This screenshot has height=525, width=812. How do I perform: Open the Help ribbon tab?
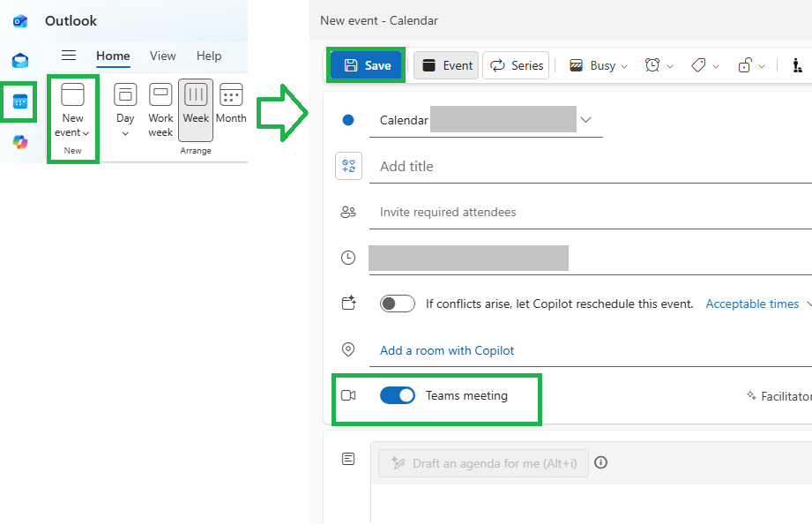click(x=209, y=56)
